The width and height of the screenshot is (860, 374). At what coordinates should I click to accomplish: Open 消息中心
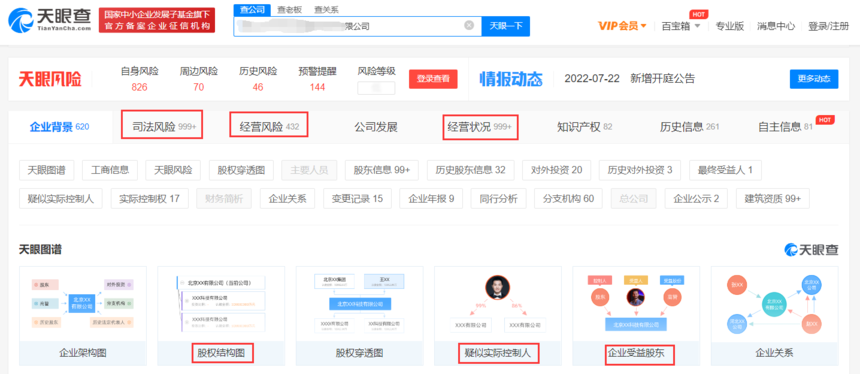tap(776, 26)
